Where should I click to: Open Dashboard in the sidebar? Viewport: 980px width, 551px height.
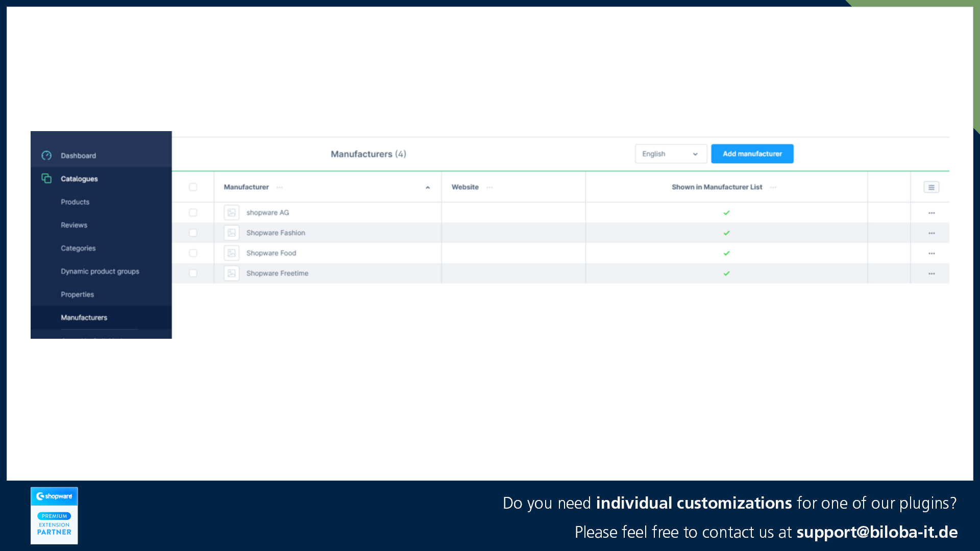pos(78,156)
